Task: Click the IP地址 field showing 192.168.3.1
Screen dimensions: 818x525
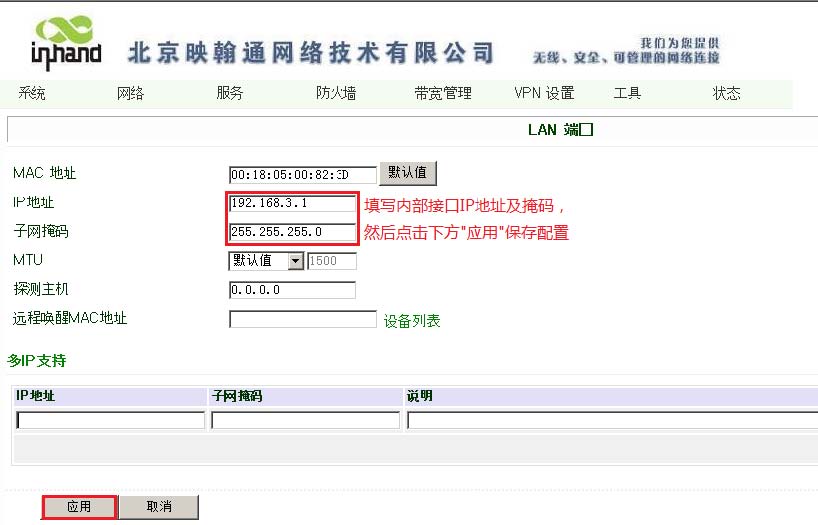Action: pyautogui.click(x=292, y=204)
